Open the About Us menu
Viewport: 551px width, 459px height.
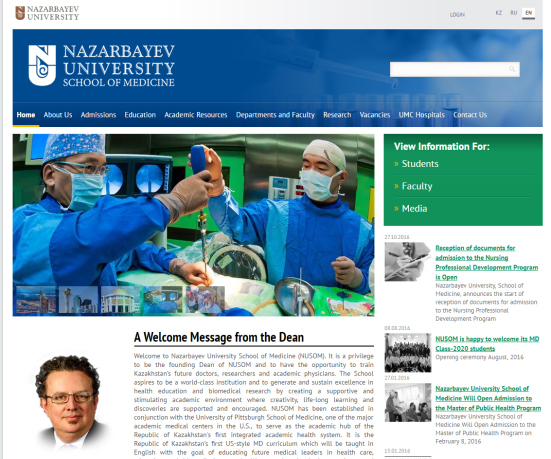pos(58,115)
